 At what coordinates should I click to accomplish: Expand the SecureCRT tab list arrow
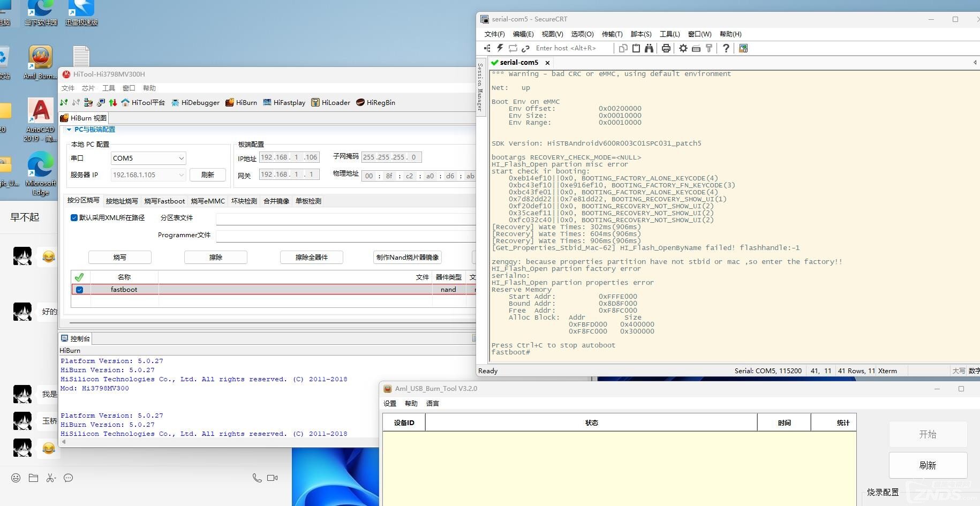coord(975,63)
